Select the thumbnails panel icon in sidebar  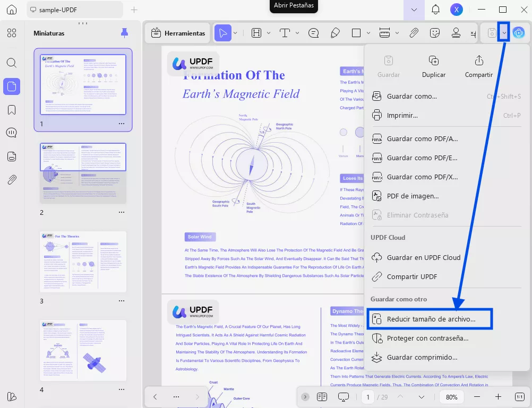pos(12,86)
